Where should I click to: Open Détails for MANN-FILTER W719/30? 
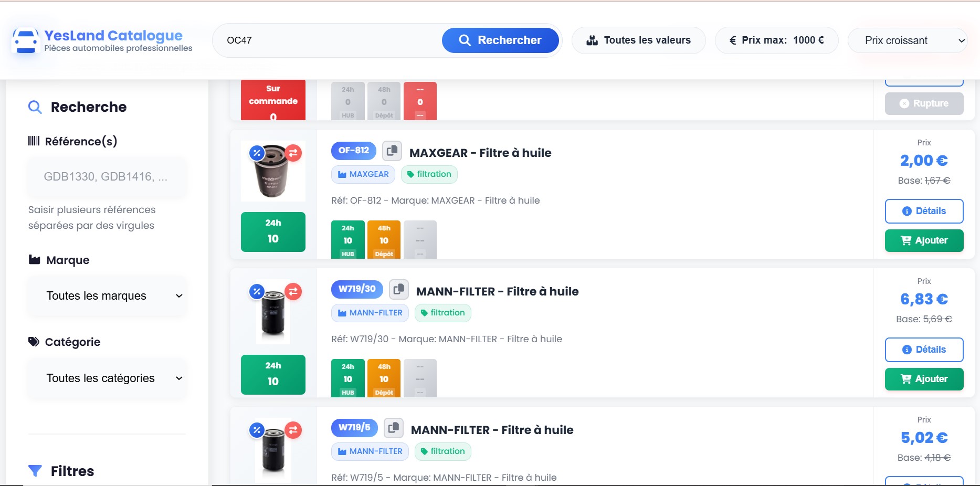[924, 350]
